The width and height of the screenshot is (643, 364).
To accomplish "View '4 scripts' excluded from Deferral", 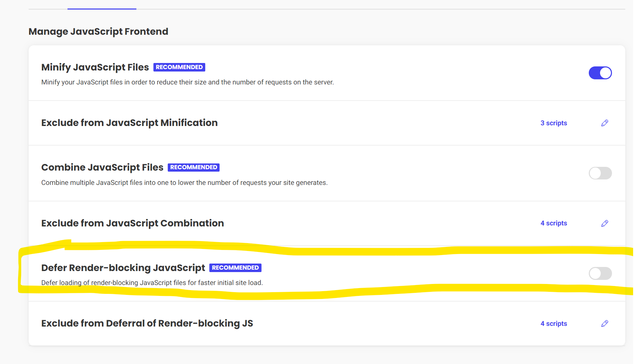I will click(554, 323).
